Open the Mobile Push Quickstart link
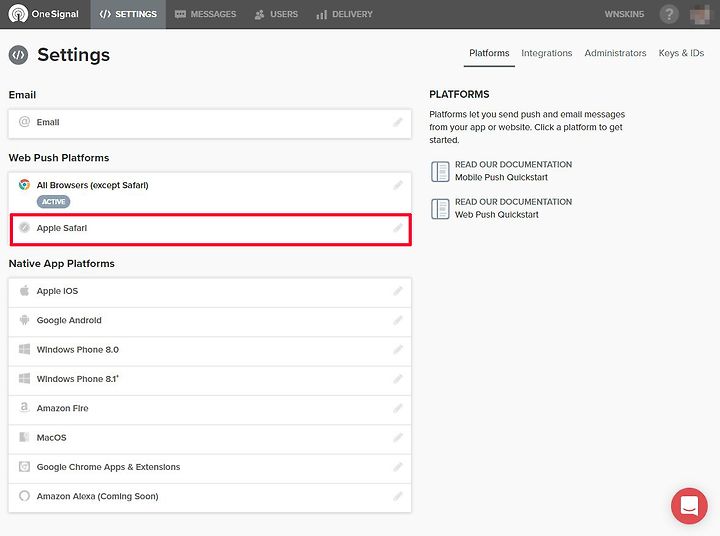Image resolution: width=720 pixels, height=536 pixels. pos(501,177)
